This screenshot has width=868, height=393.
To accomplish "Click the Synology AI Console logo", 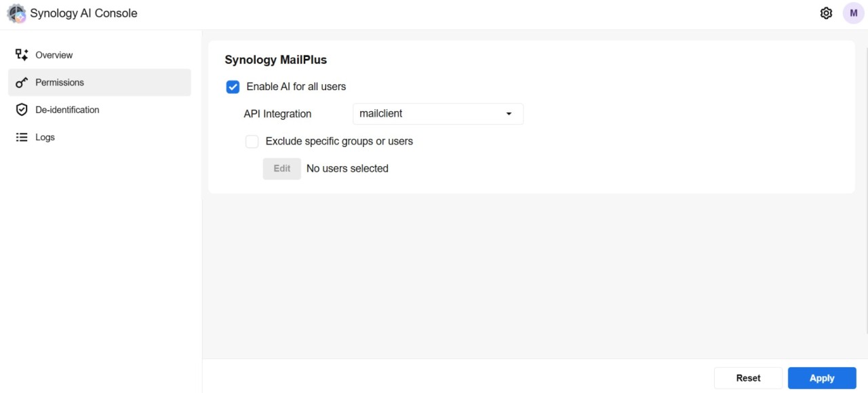I will pos(16,14).
